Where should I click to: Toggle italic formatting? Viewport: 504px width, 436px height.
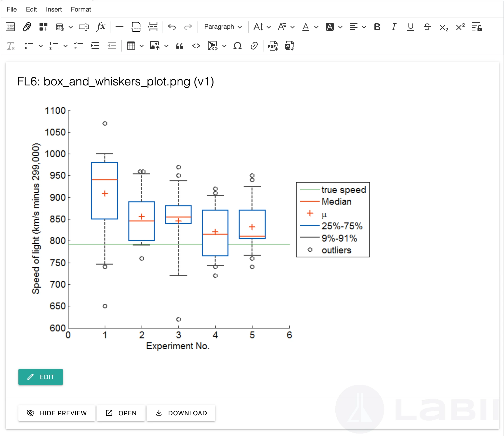394,27
